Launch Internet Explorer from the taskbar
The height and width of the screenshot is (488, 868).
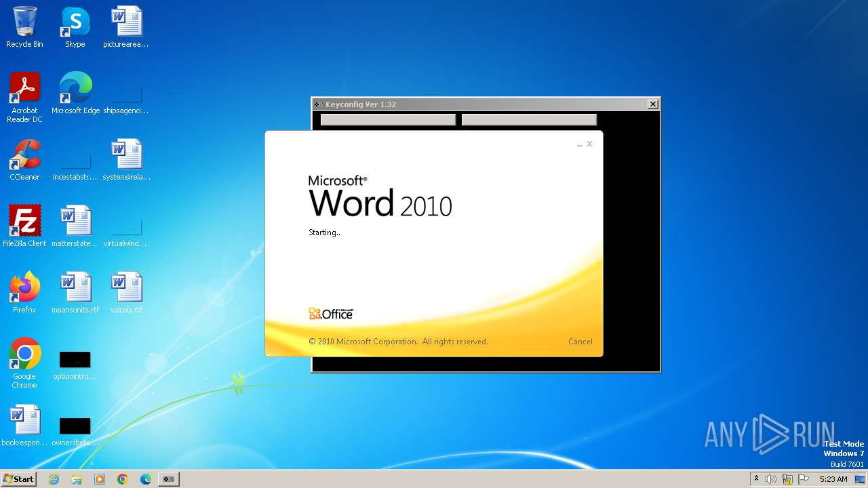click(54, 479)
